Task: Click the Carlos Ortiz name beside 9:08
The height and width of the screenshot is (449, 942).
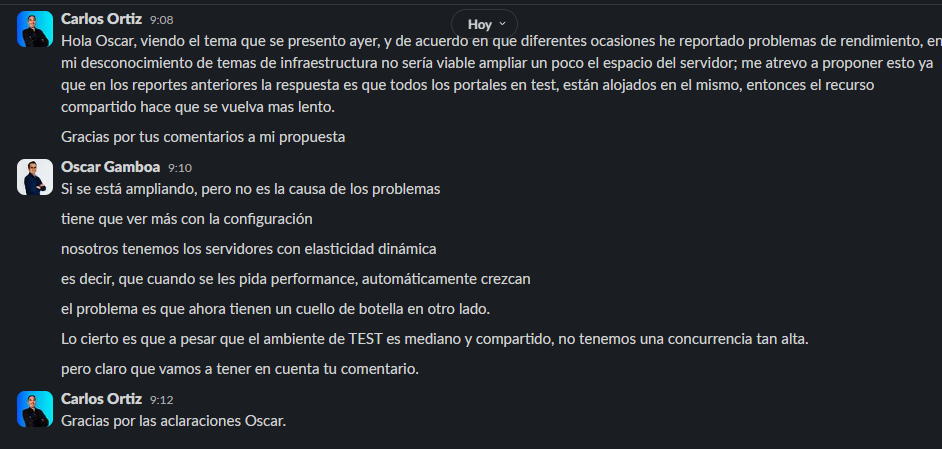Action: pos(101,18)
